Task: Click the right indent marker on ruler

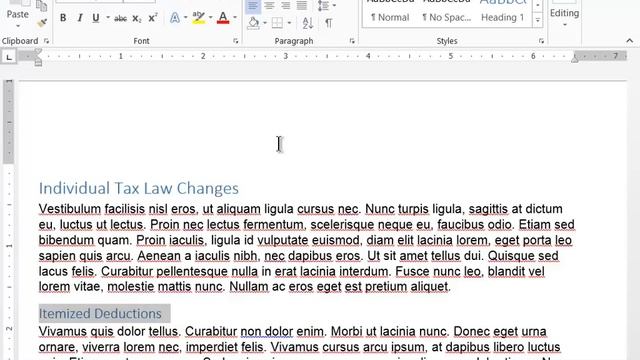Action: (x=575, y=59)
